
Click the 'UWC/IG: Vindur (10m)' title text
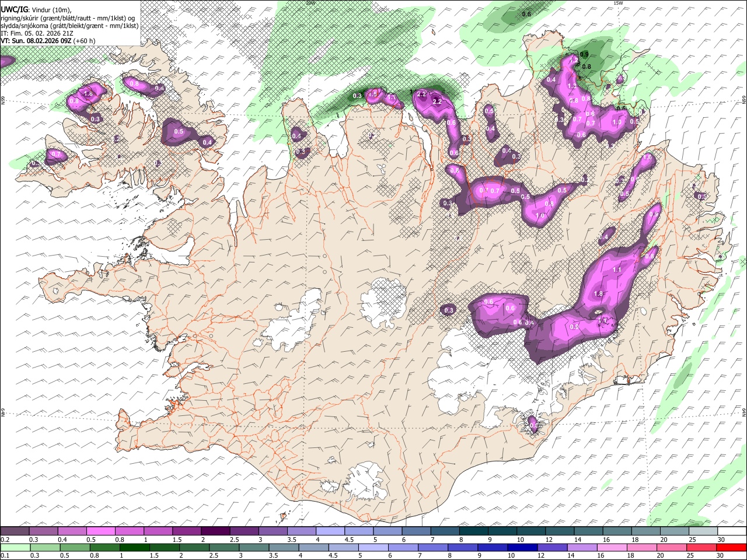click(x=36, y=9)
